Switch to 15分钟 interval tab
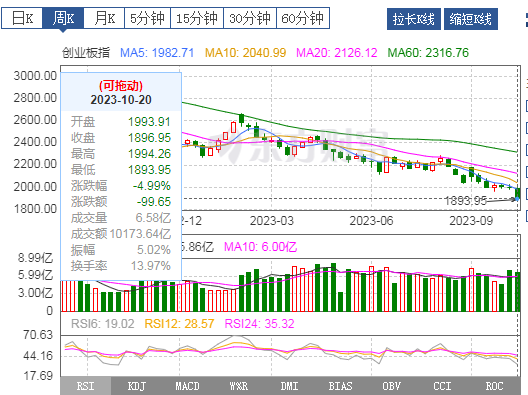 (x=197, y=18)
